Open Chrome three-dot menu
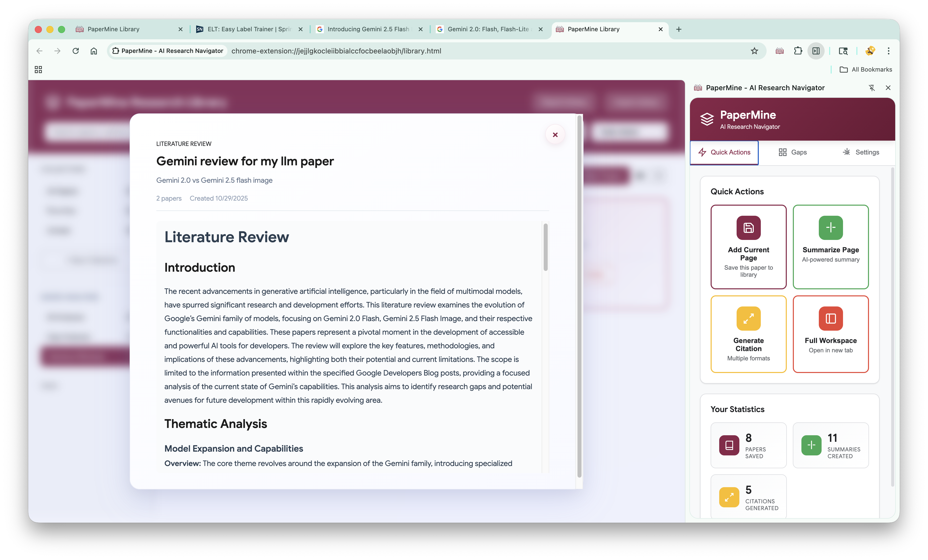The height and width of the screenshot is (560, 928). click(888, 51)
